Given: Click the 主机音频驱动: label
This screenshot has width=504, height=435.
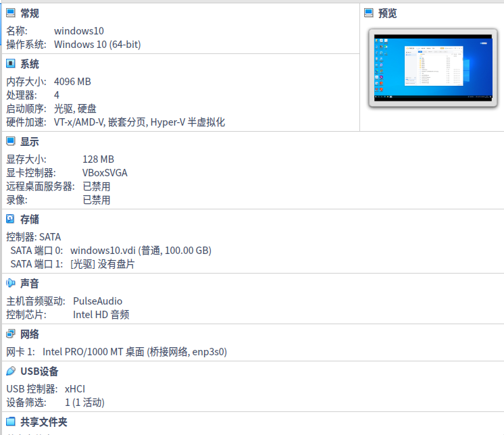Looking at the screenshot, I should (36, 301).
